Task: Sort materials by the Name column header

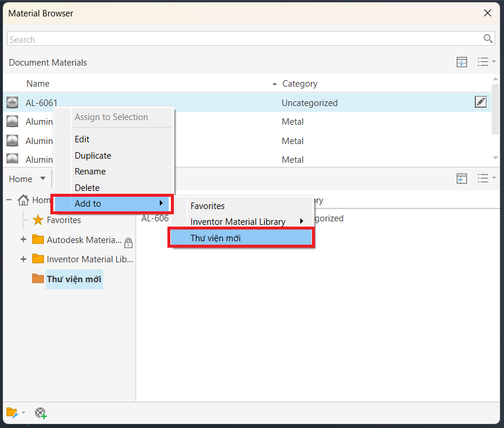Action: [x=37, y=84]
